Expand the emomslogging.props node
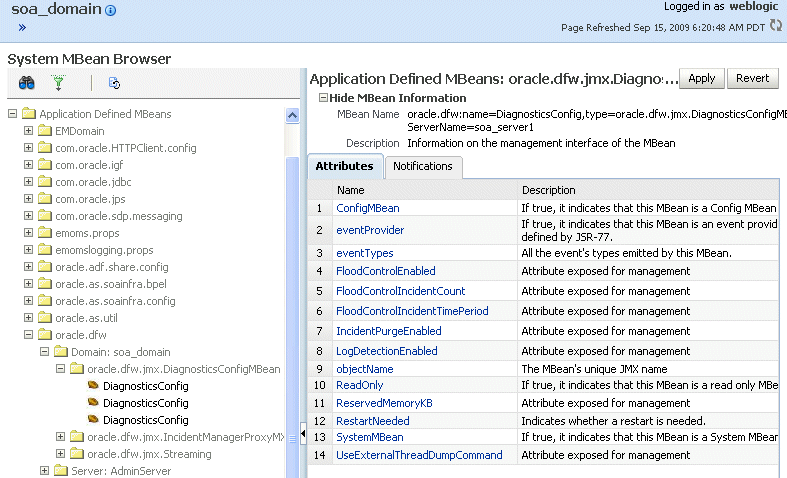Viewport: 787px width, 478px height. click(29, 250)
